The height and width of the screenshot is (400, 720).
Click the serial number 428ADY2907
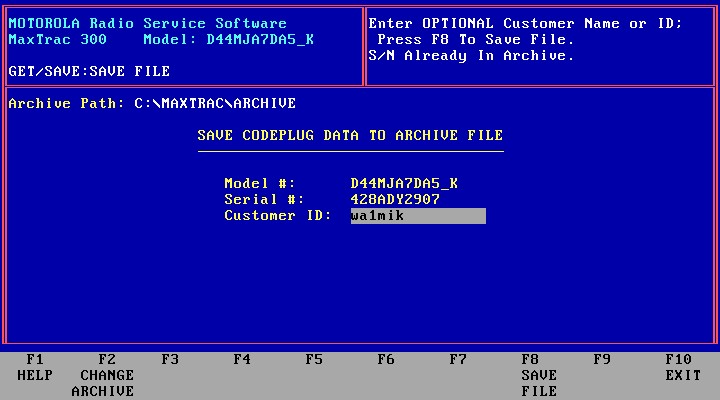(x=395, y=199)
